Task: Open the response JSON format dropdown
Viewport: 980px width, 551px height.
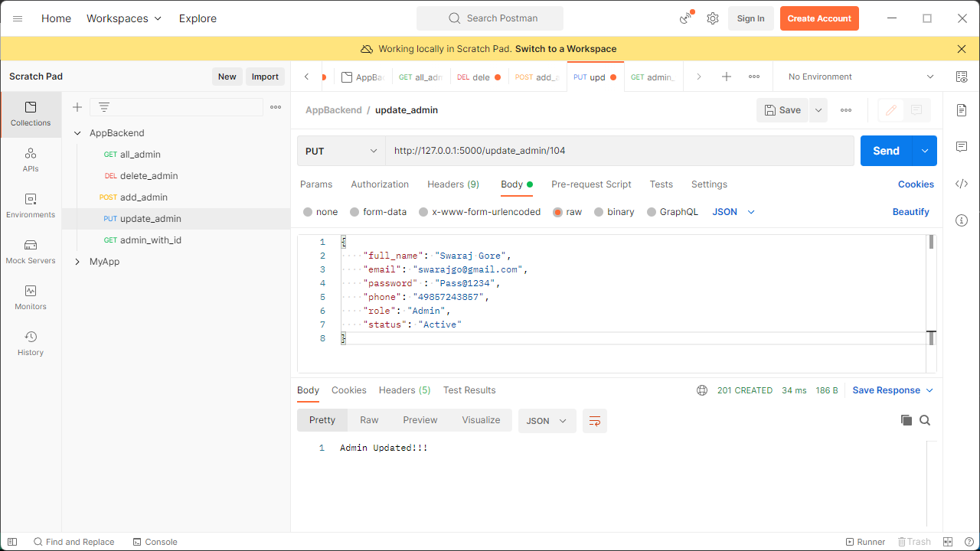Action: 547,421
